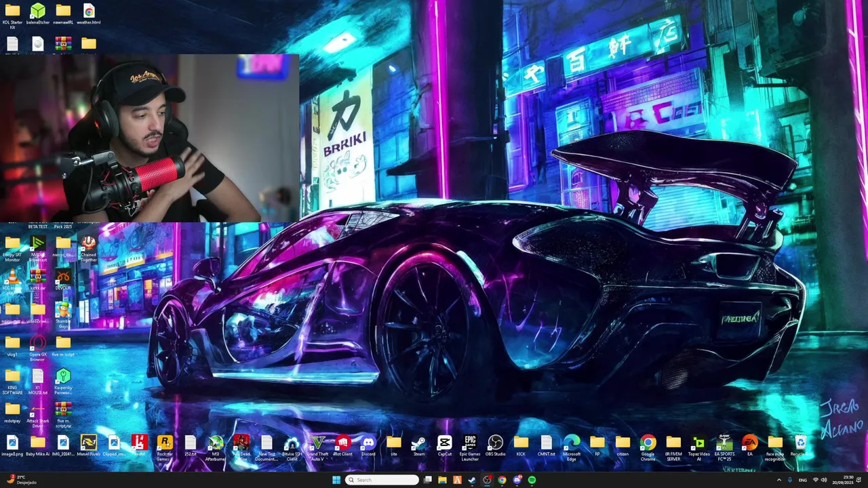Open the 8R FIVEM SERVER folder
This screenshot has width=868, height=488.
click(673, 447)
